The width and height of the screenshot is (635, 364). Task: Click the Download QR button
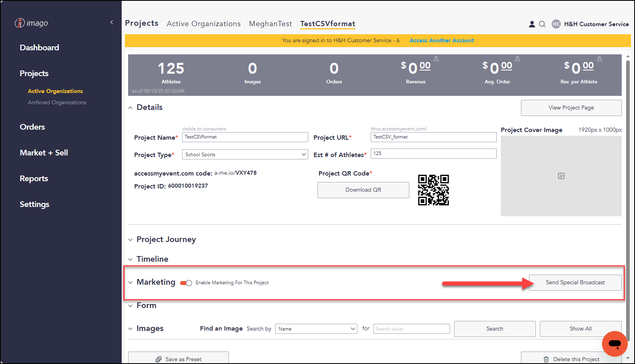(363, 190)
